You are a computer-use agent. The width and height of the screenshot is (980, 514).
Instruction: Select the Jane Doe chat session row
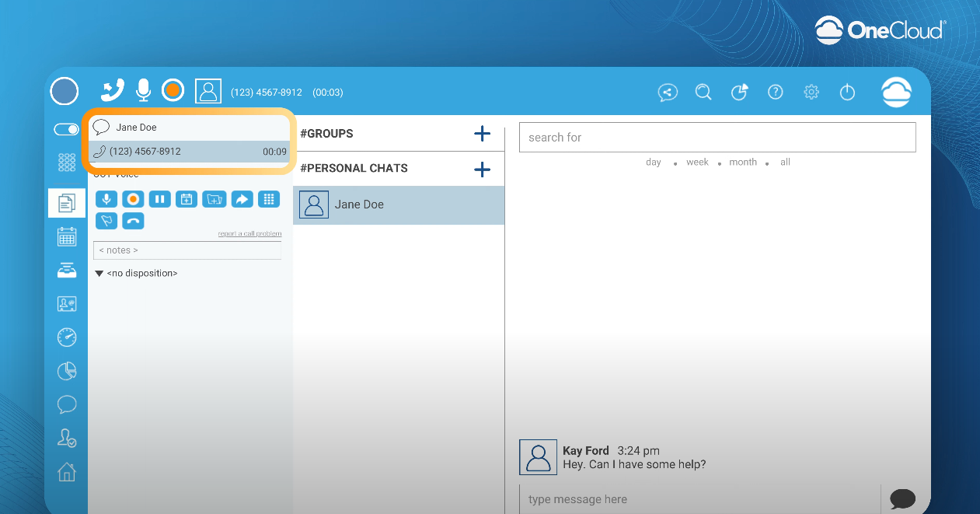[x=190, y=128]
